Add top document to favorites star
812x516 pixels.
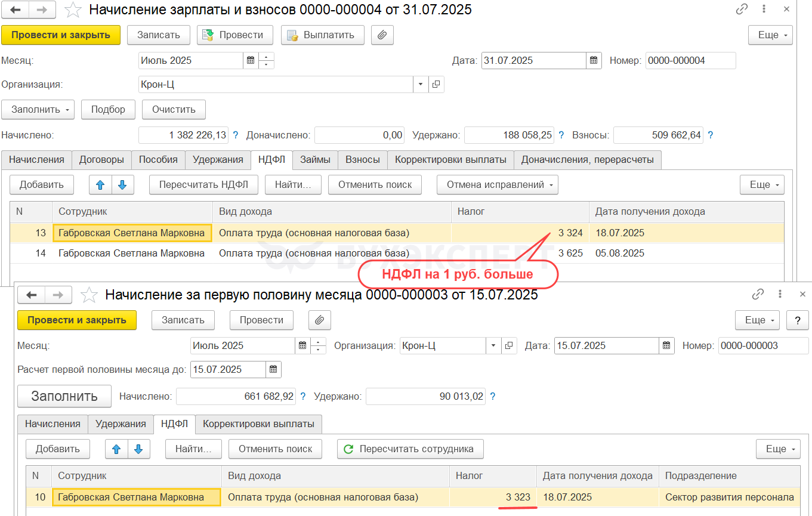[x=73, y=10]
